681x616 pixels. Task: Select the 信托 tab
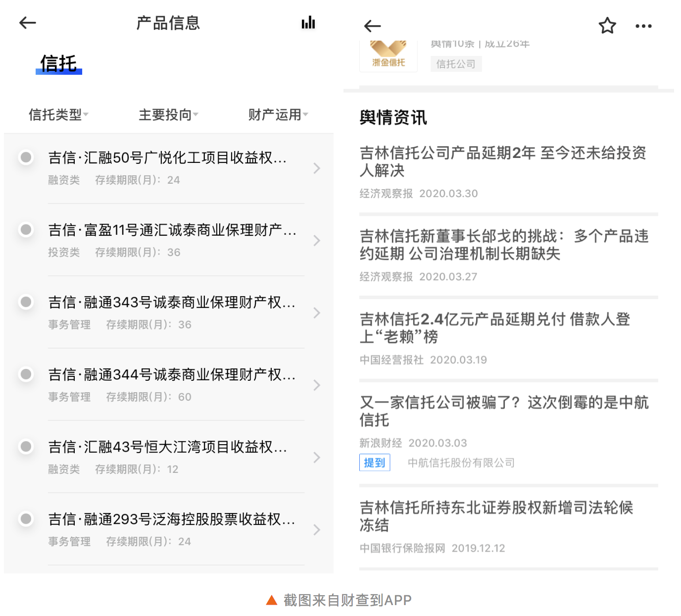point(58,64)
